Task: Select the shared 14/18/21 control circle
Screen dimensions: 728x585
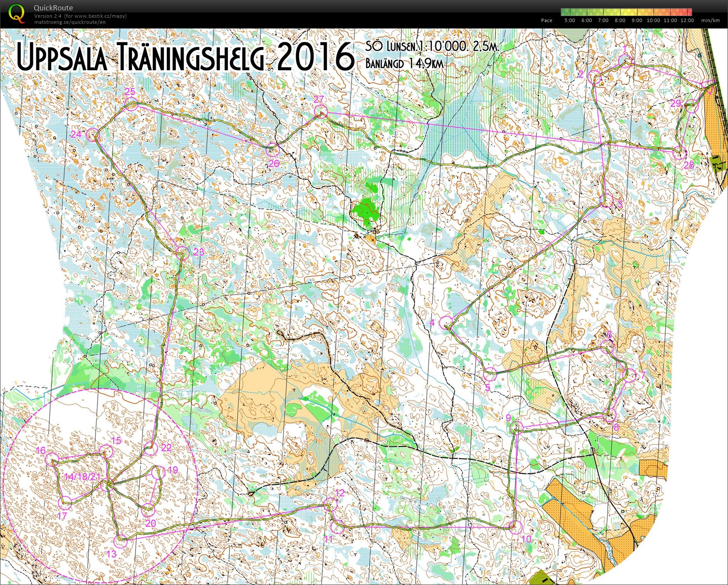Action: pyautogui.click(x=107, y=484)
